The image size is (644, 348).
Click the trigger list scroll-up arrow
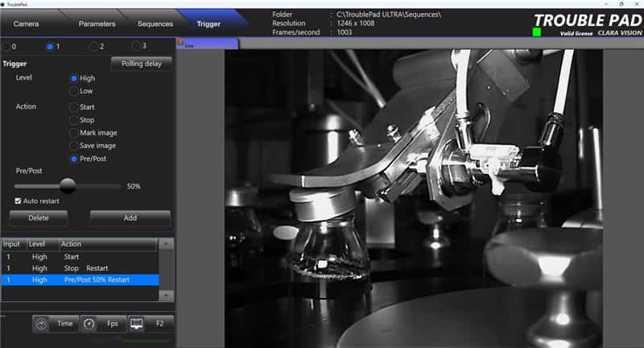click(x=167, y=243)
